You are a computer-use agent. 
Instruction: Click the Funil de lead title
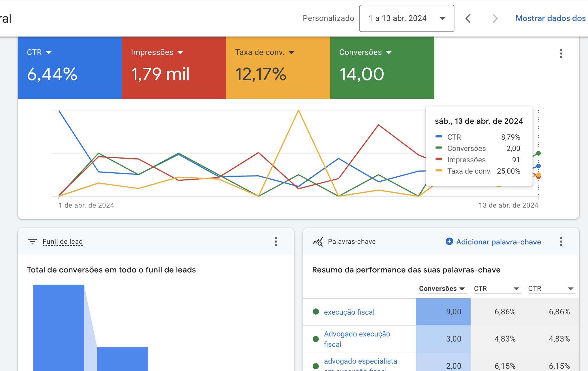63,242
